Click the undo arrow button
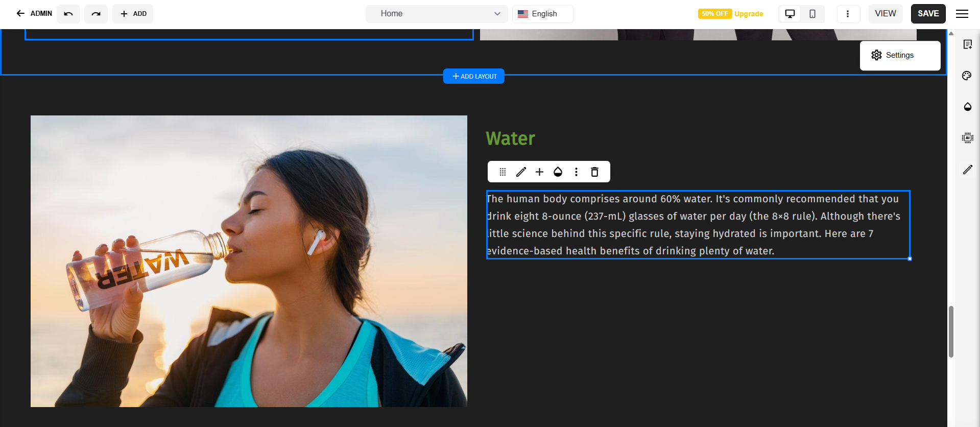980x427 pixels. 68,14
